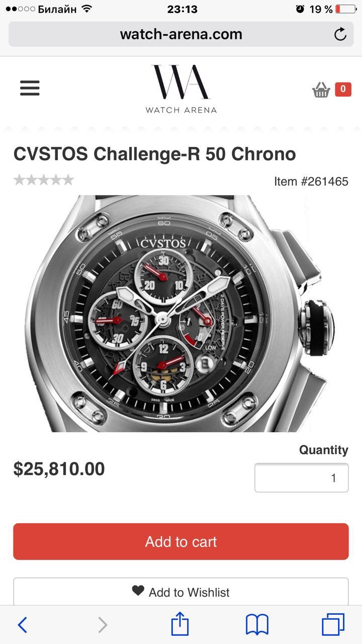
Task: Tap the watch-arena.com address bar
Action: [x=181, y=34]
